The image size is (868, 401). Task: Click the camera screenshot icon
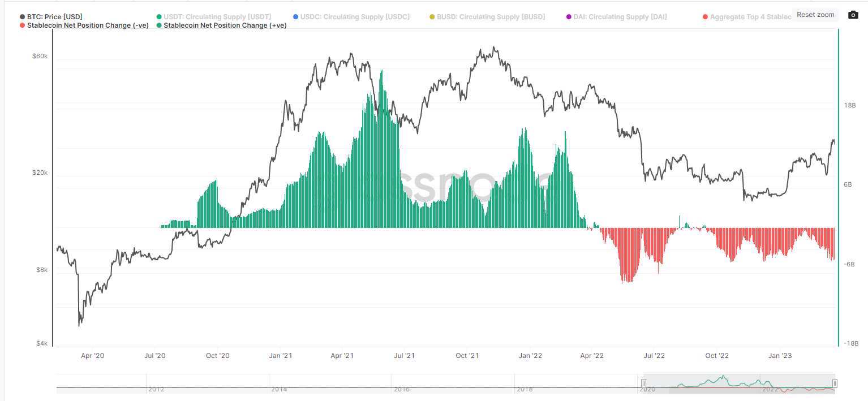point(853,15)
